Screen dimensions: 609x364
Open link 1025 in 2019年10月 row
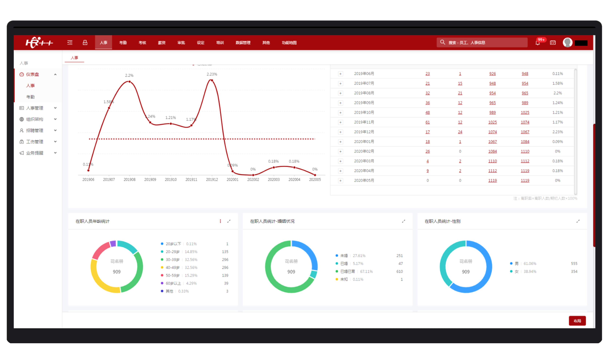(x=525, y=113)
